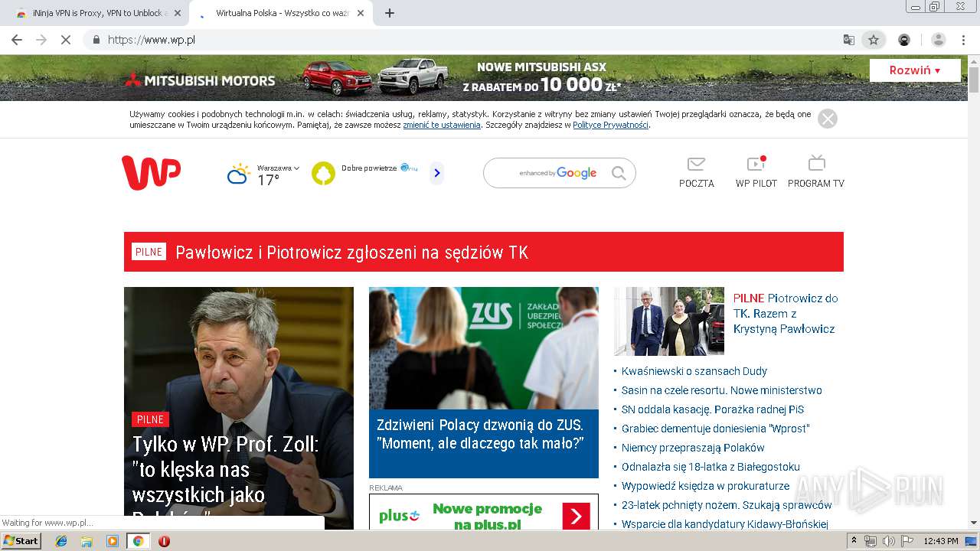Click the Chrome taskbar button
The width and height of the screenshot is (980, 551).
click(138, 541)
